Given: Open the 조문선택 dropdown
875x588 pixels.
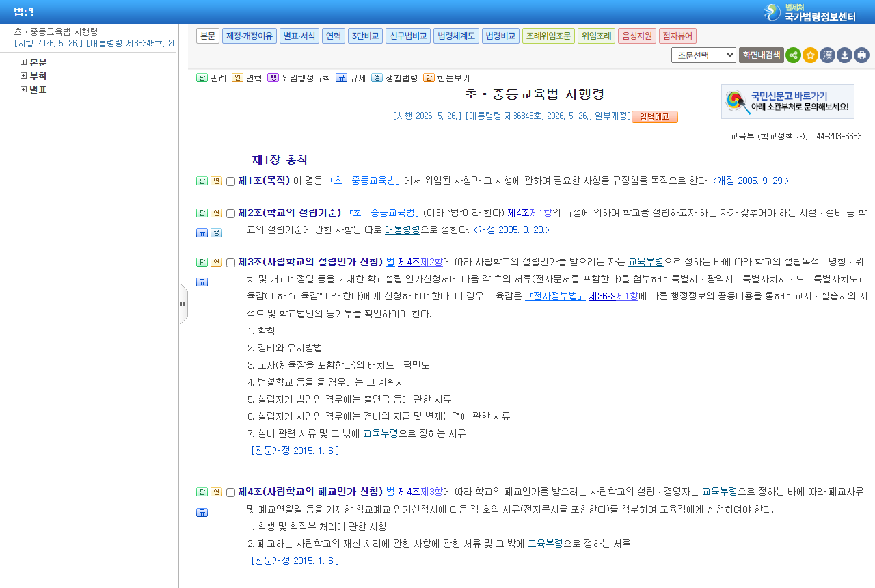Looking at the screenshot, I should point(703,55).
